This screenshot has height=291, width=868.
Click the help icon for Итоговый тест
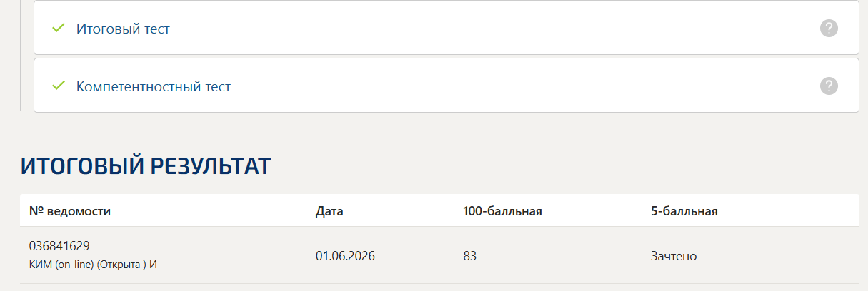click(x=829, y=29)
